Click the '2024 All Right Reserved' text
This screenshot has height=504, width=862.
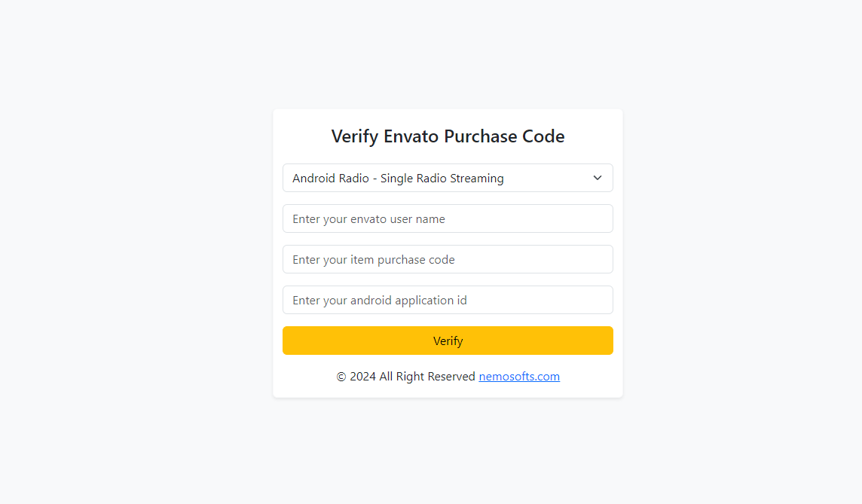(412, 377)
